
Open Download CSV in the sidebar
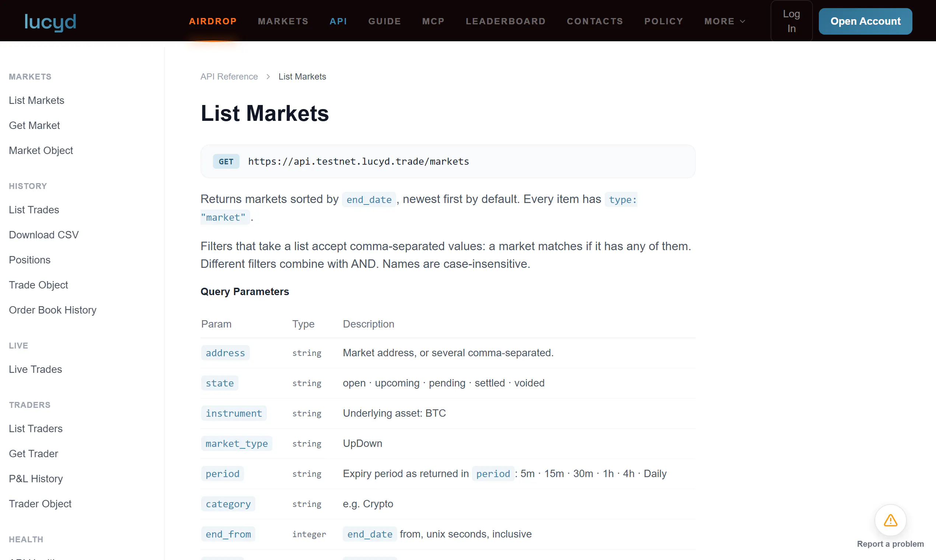point(44,235)
